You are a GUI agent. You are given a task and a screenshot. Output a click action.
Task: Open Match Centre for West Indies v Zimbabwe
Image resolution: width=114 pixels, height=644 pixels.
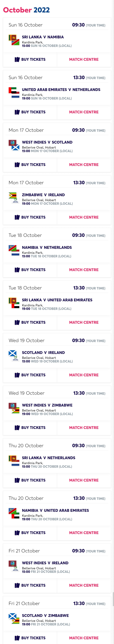point(84,428)
